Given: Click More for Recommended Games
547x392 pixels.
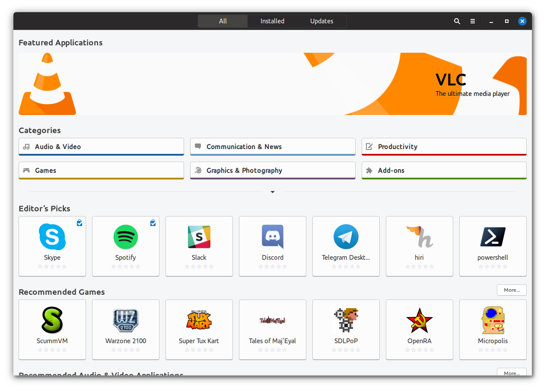Looking at the screenshot, I should 512,290.
